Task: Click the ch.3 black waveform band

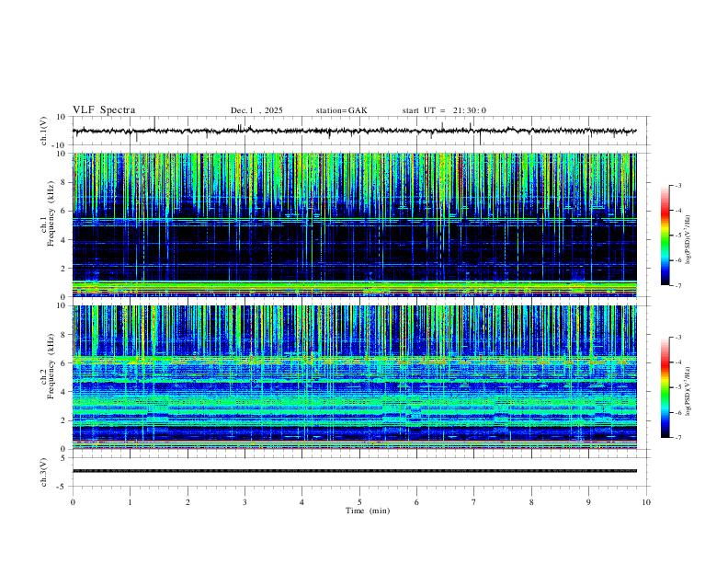Action: [x=354, y=471]
